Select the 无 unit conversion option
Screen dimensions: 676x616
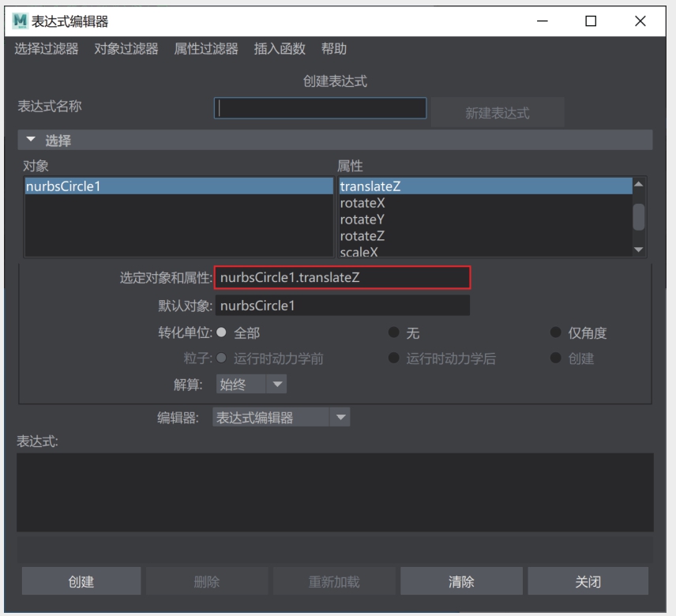(x=394, y=333)
